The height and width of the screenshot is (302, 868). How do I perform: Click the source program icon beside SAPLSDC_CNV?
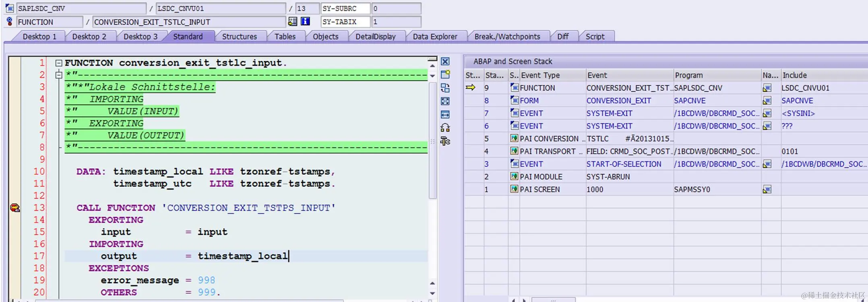pos(10,8)
